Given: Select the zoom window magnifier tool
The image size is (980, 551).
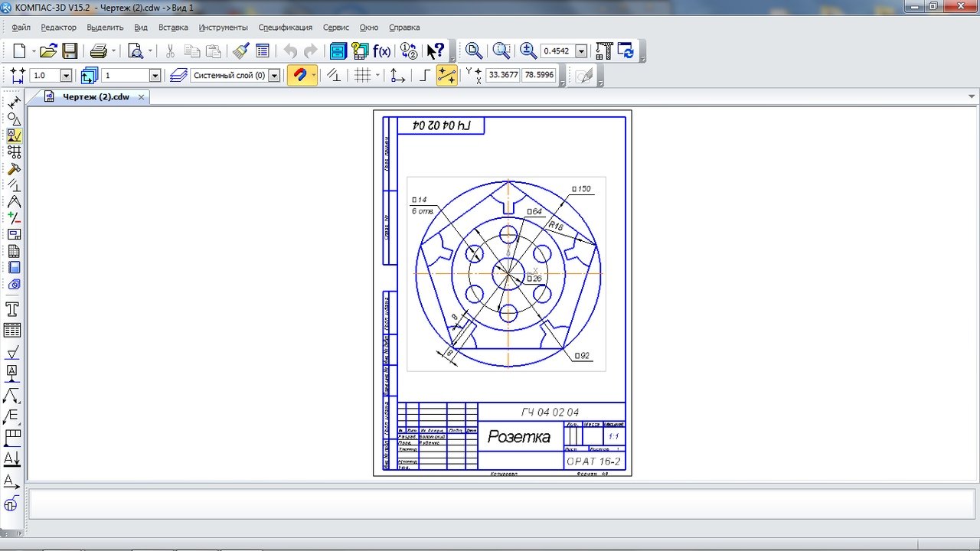Looking at the screenshot, I should pyautogui.click(x=474, y=51).
